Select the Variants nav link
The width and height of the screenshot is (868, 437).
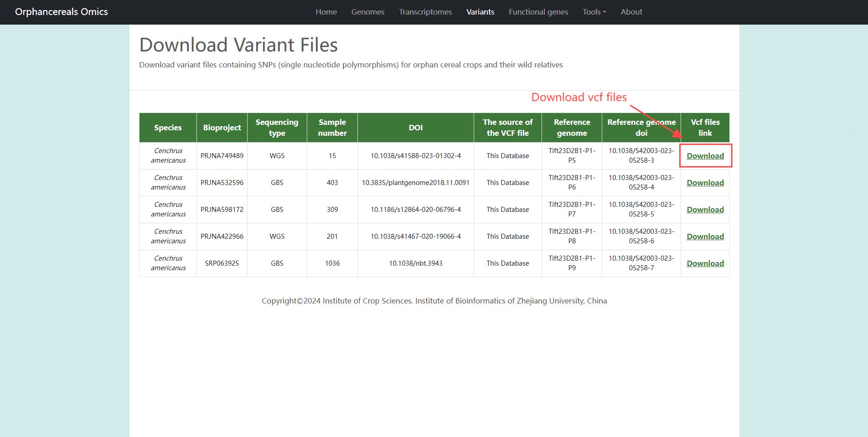480,12
